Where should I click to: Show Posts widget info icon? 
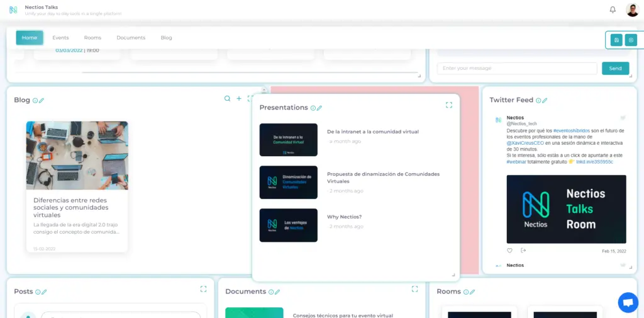[38, 292]
